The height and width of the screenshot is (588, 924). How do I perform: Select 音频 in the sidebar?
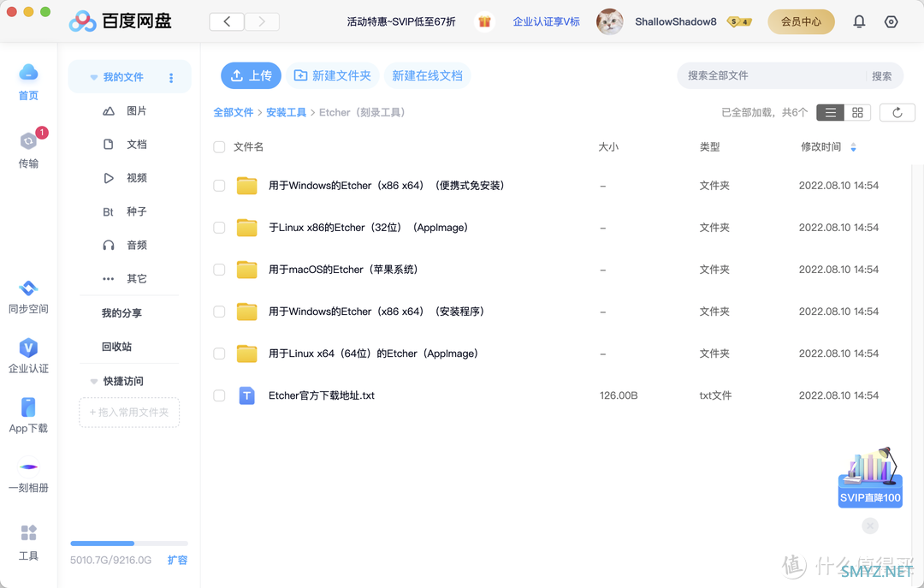coord(124,246)
